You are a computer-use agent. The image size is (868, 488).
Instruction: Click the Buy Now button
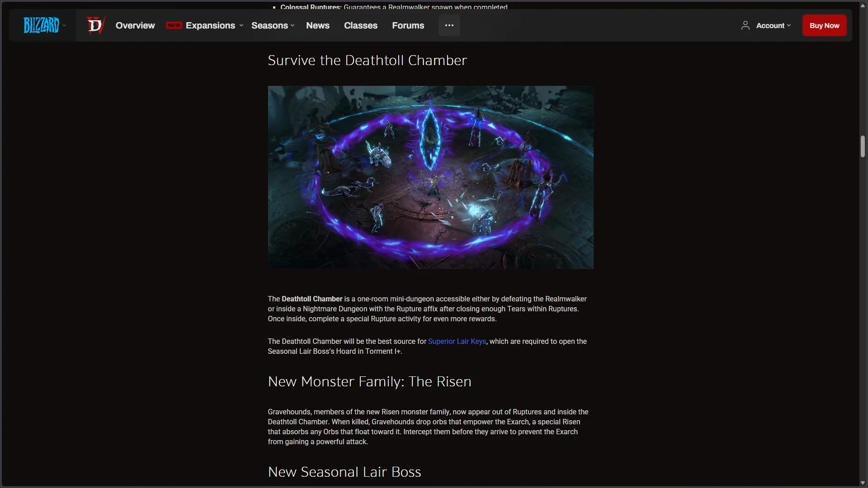pyautogui.click(x=824, y=25)
